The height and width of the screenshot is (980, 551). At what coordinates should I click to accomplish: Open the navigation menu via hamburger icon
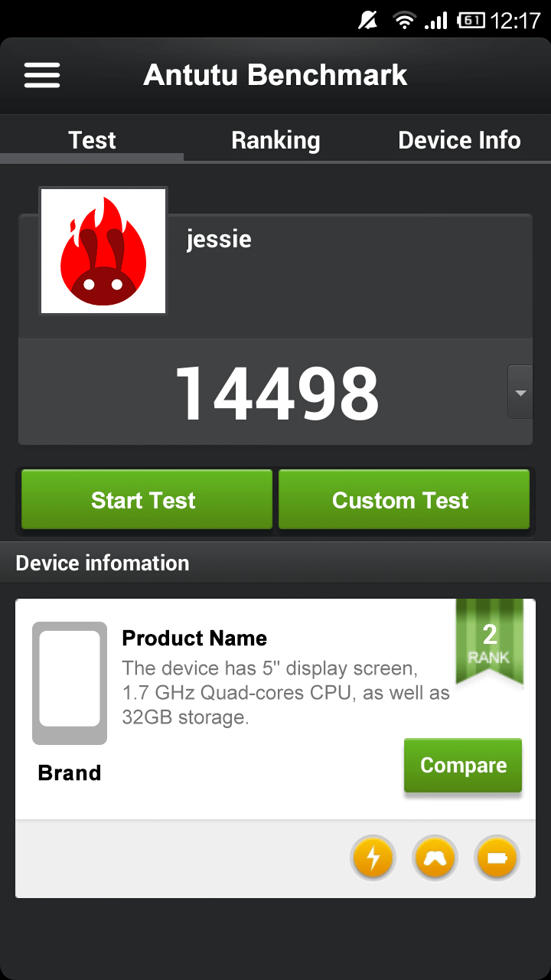click(42, 75)
